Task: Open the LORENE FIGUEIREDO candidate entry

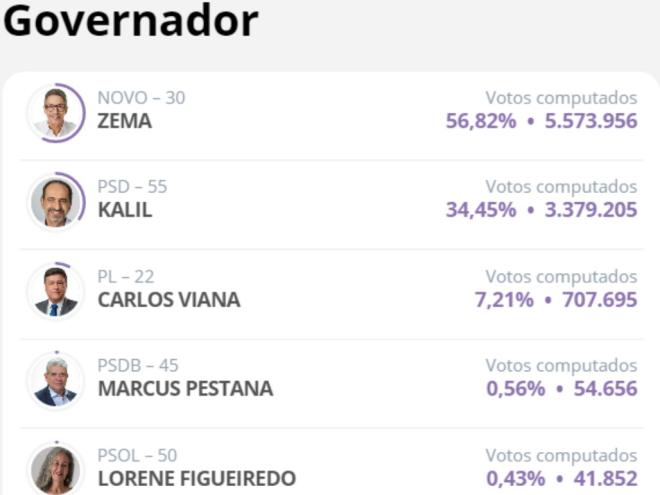Action: click(197, 478)
